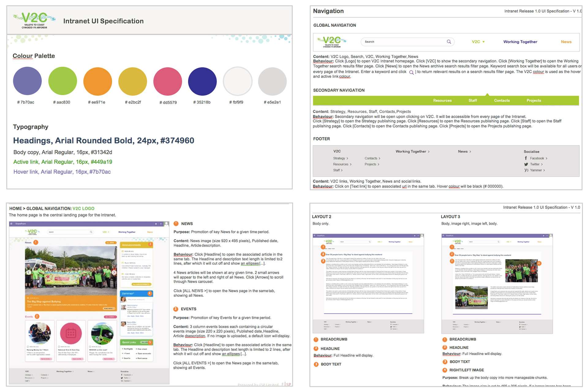
Task: Open Staff in the green secondary navigation
Action: (x=473, y=101)
